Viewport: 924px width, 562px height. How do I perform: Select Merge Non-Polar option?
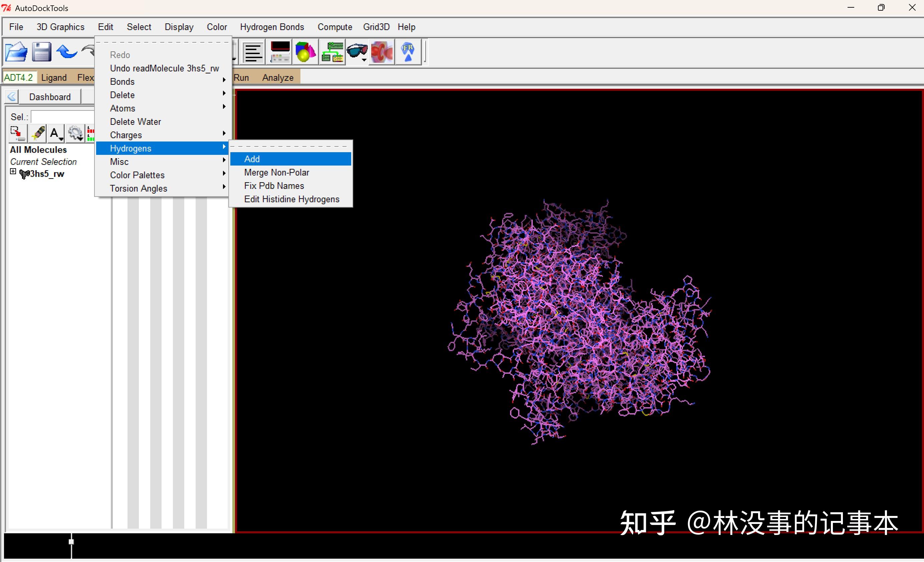pos(276,173)
